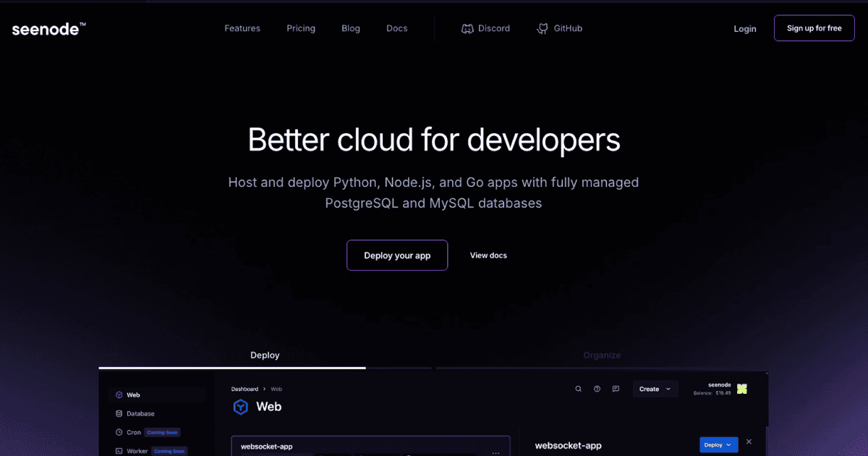
Task: Open the GitHub link icon
Action: (x=542, y=29)
